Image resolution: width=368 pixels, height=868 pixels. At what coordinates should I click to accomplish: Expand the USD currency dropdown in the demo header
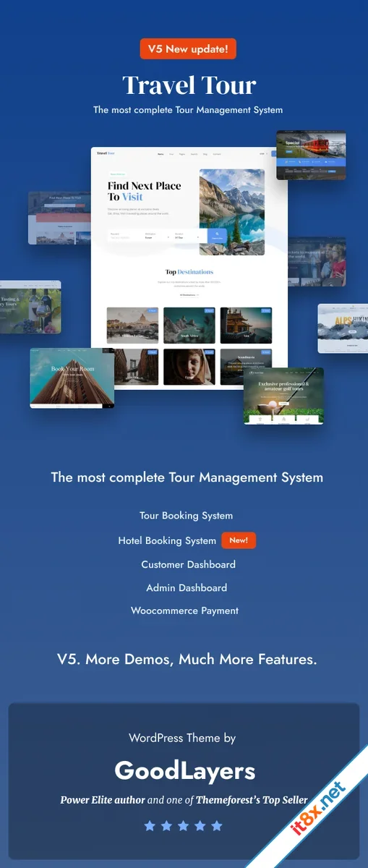pyautogui.click(x=262, y=154)
